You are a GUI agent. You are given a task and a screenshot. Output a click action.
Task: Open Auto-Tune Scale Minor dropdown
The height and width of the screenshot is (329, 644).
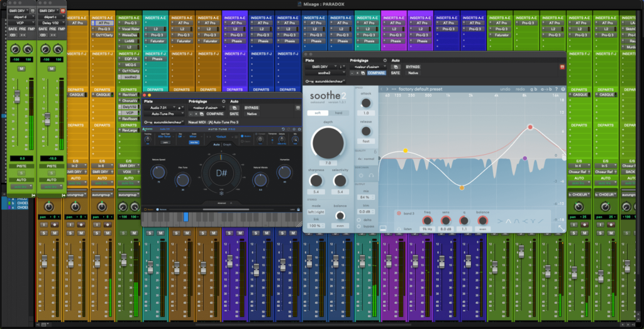[196, 137]
